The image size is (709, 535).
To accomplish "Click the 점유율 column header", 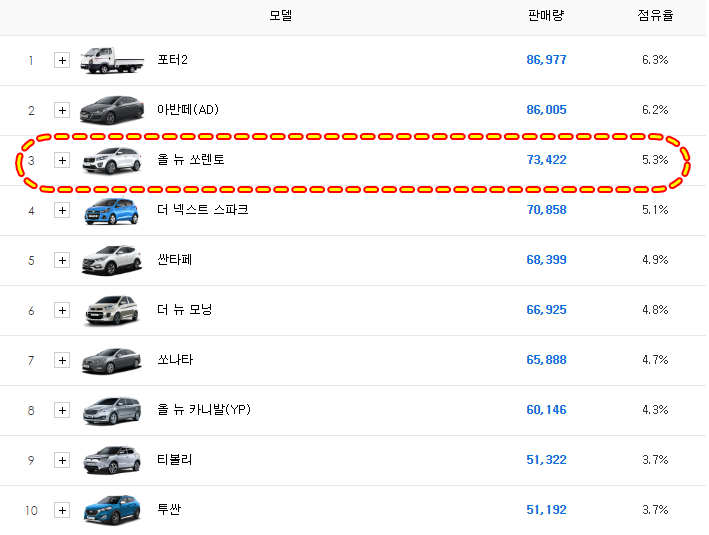I will [x=655, y=15].
